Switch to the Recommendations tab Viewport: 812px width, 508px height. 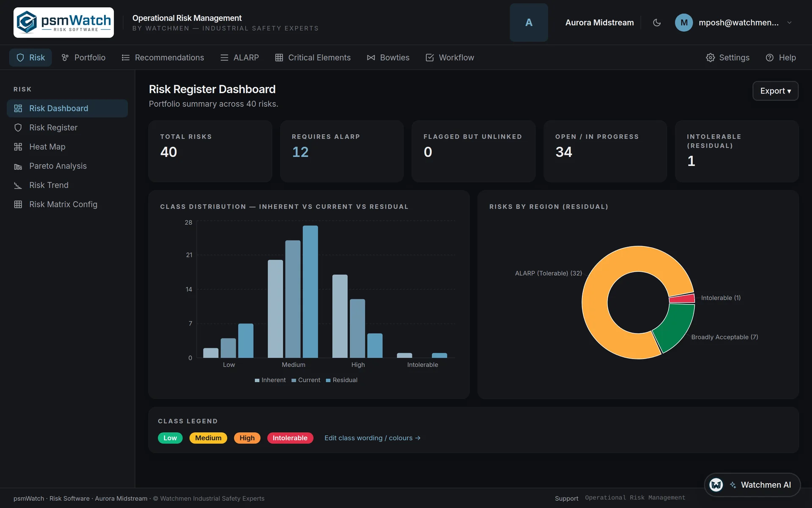coord(163,58)
